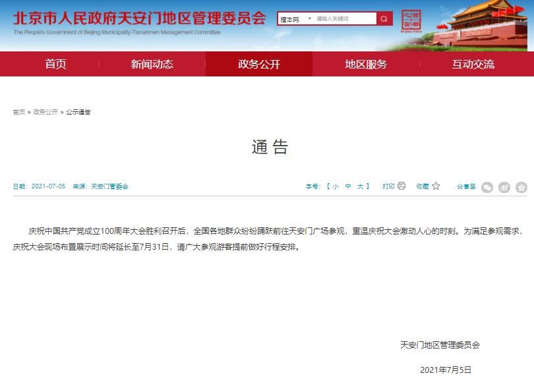Viewport: 534px width, 392px height.
Task: Click the 政务公开 breadcrumb link
Action: click(45, 112)
